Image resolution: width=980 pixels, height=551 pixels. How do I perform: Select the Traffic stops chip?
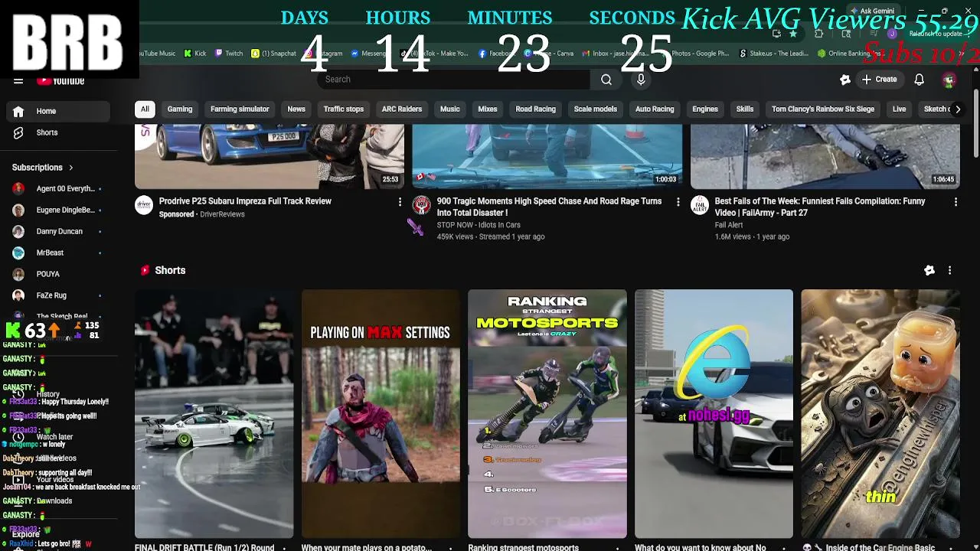pos(344,109)
